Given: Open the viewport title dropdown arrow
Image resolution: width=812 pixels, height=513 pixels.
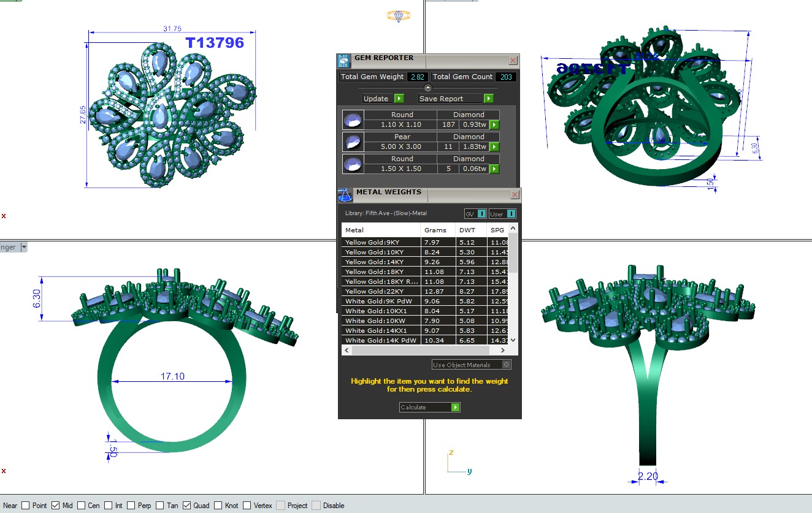Looking at the screenshot, I should (x=24, y=248).
